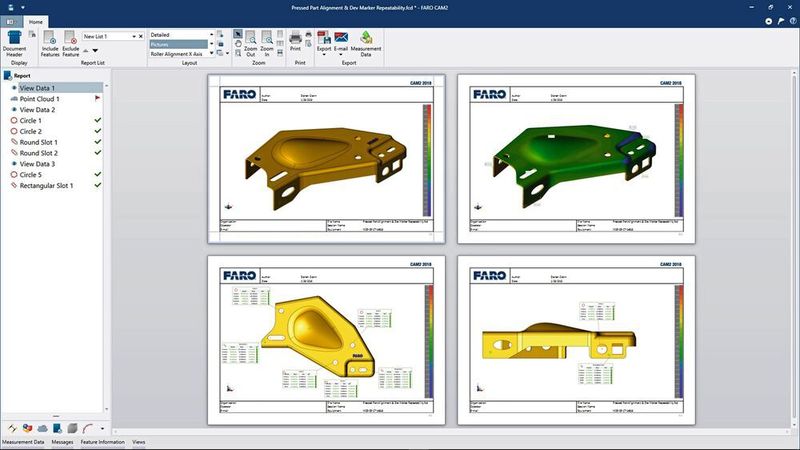Switch to the Home ribbon tab
Screen dimensions: 800x450
[x=36, y=22]
